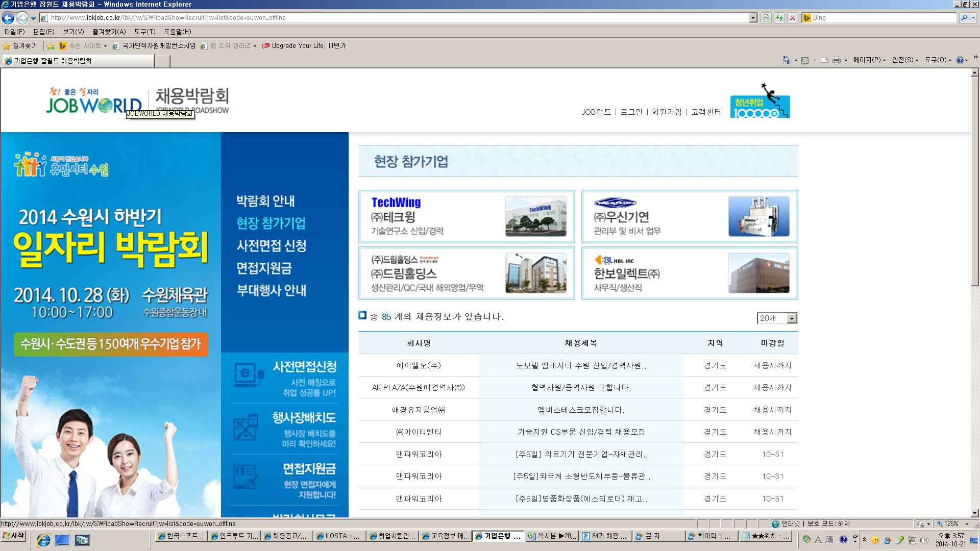Open the (주)드림홀딩스 company card
Viewport: 980px width, 551px height.
(x=467, y=273)
